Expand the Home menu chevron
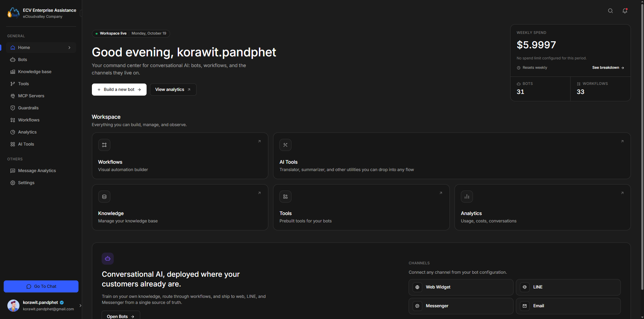 click(69, 48)
